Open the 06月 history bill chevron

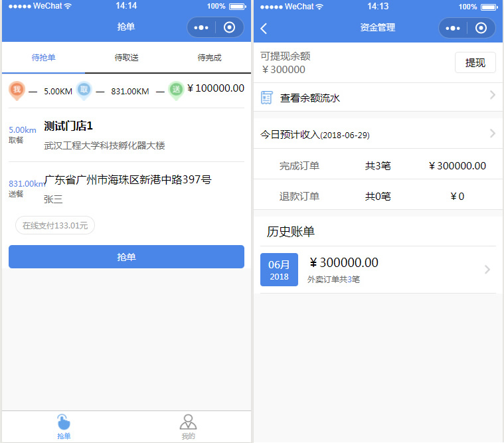tap(487, 270)
